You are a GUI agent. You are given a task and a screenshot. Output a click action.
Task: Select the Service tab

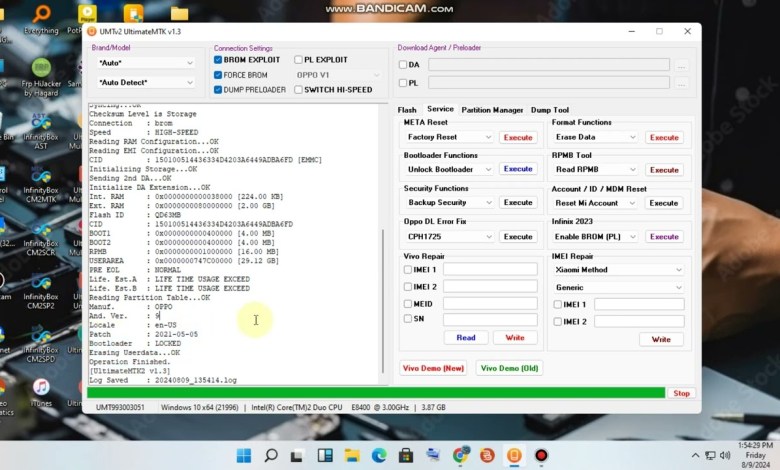point(440,109)
